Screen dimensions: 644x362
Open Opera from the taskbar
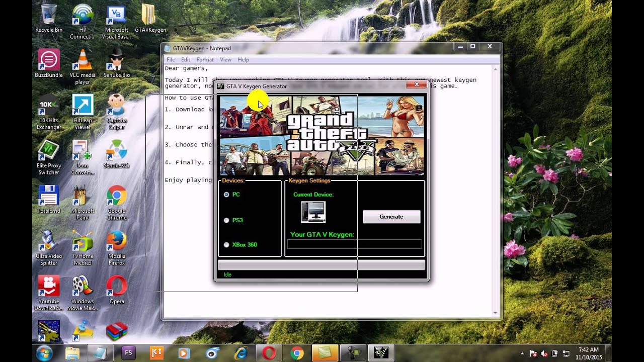pos(269,353)
